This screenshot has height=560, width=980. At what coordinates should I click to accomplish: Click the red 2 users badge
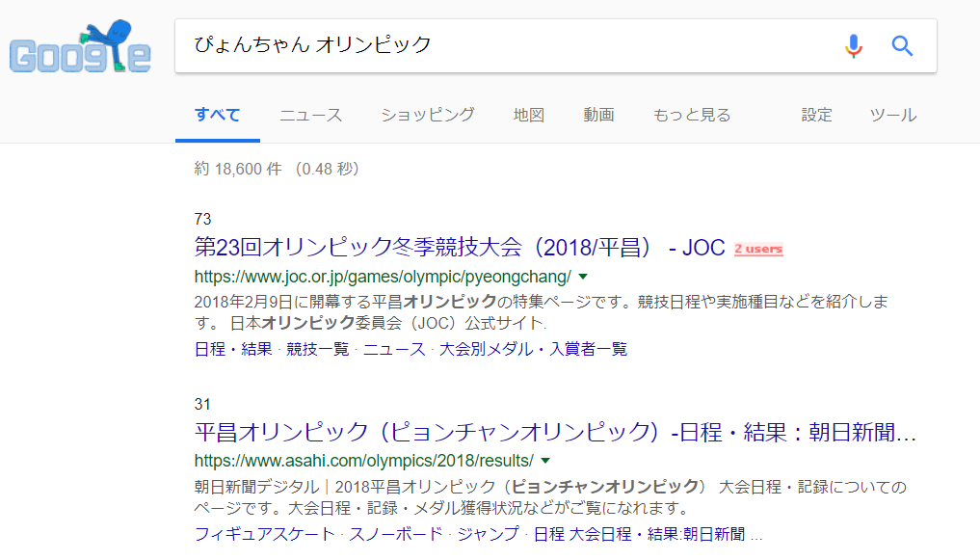[x=758, y=249]
